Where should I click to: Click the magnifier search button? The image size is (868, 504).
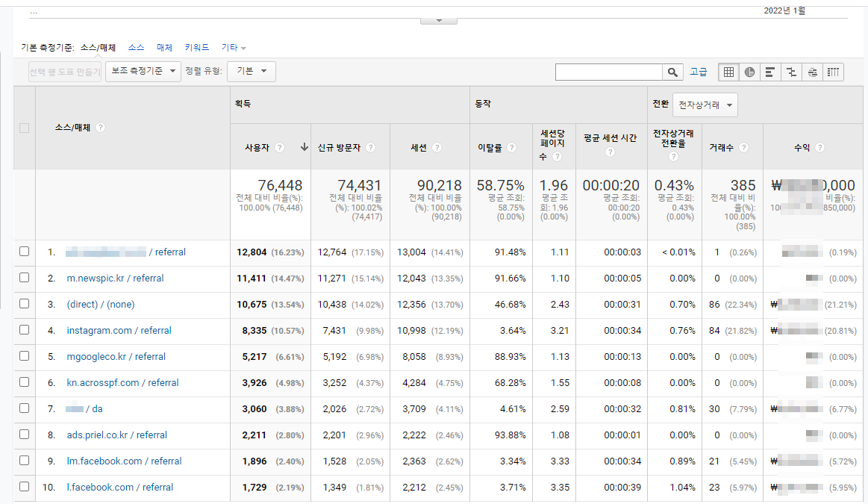tap(673, 72)
